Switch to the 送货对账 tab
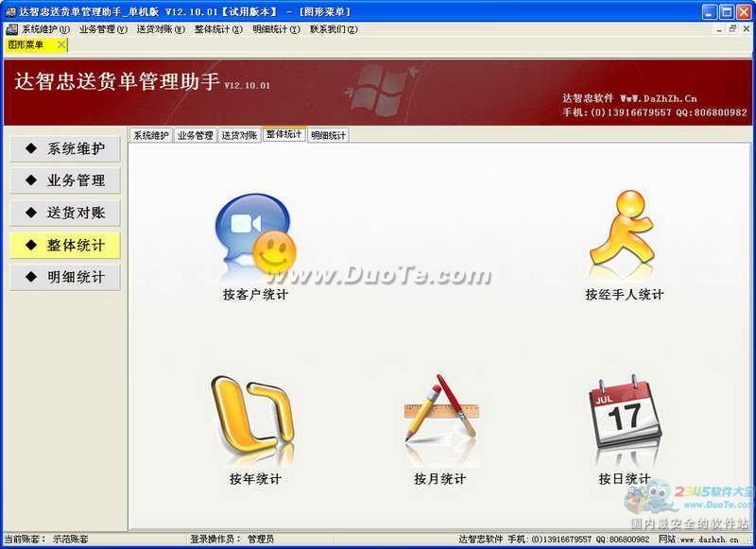 coord(239,136)
